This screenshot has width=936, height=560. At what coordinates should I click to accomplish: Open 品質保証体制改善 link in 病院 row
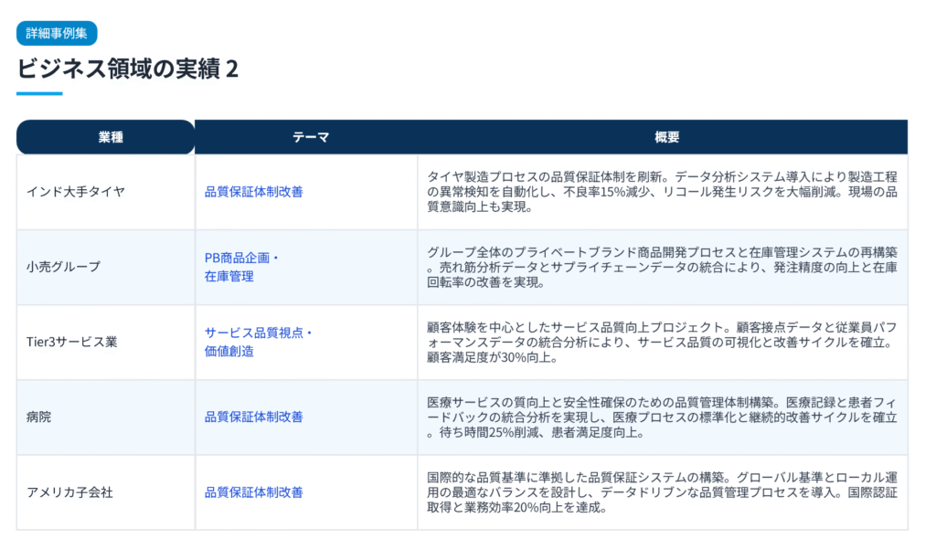pyautogui.click(x=253, y=417)
